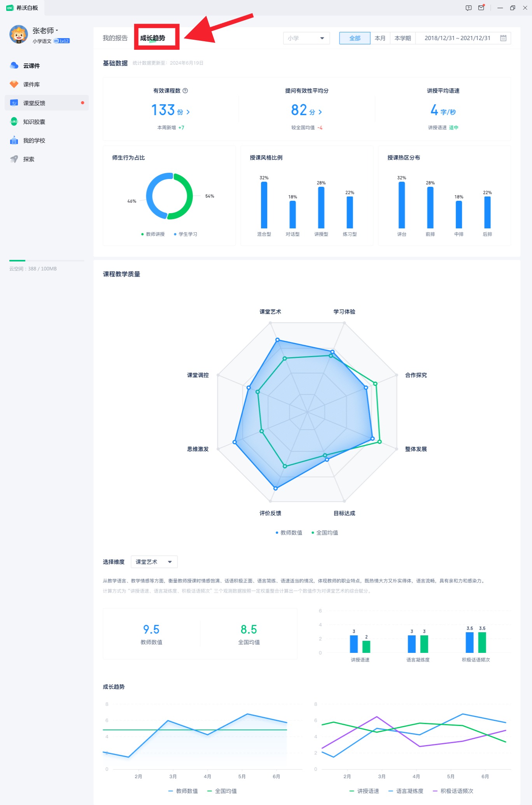Switch to the 我的报告 tab
This screenshot has height=805, width=532.
pos(115,38)
